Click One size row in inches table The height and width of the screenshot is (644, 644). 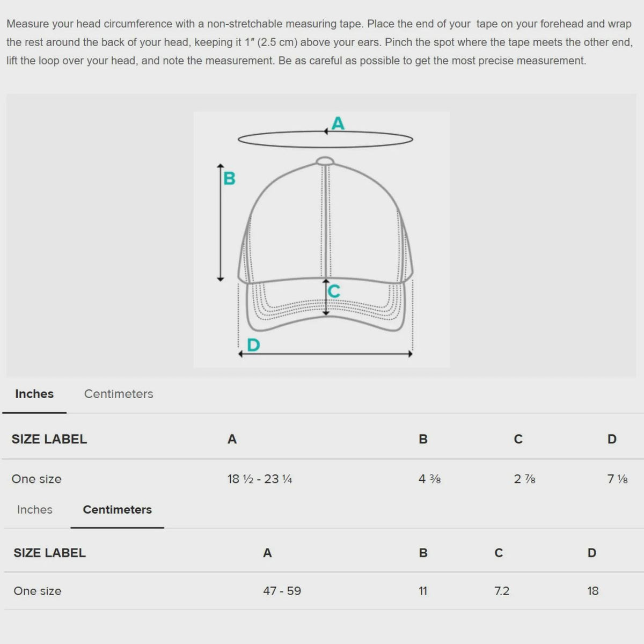coord(323,479)
